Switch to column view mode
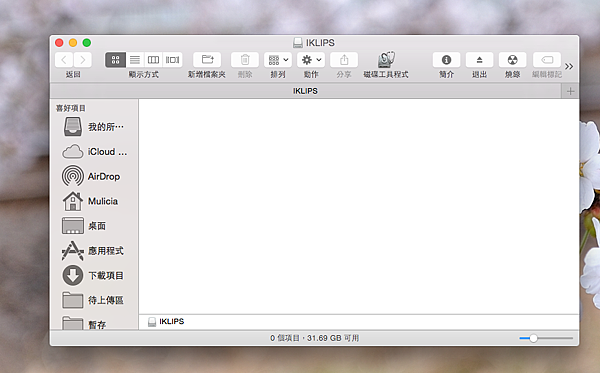Image resolution: width=600 pixels, height=373 pixels. tap(153, 60)
